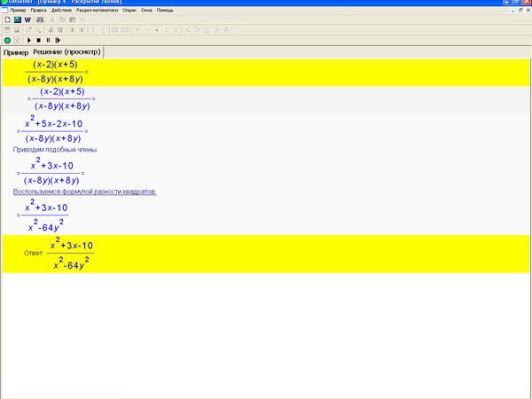Screen dimensions: 532x399
Task: Expand the Окна menu
Action: pos(146,10)
